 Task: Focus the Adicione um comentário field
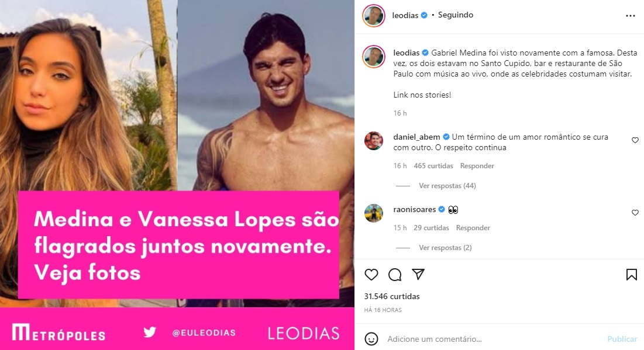tap(493, 339)
